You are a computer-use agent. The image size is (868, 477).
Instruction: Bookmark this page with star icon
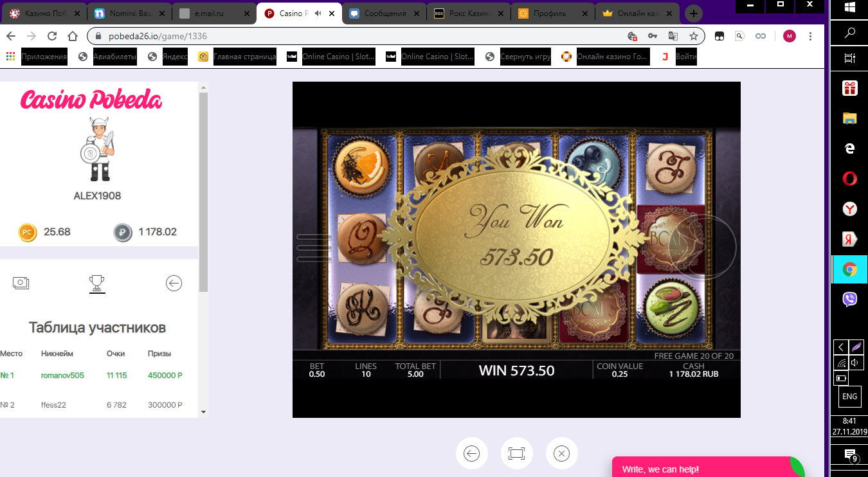coord(694,37)
